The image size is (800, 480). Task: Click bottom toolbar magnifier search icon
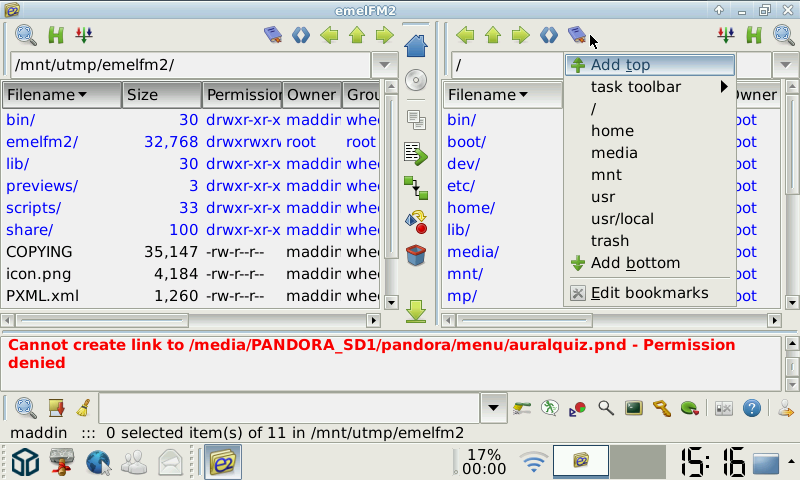pos(606,408)
